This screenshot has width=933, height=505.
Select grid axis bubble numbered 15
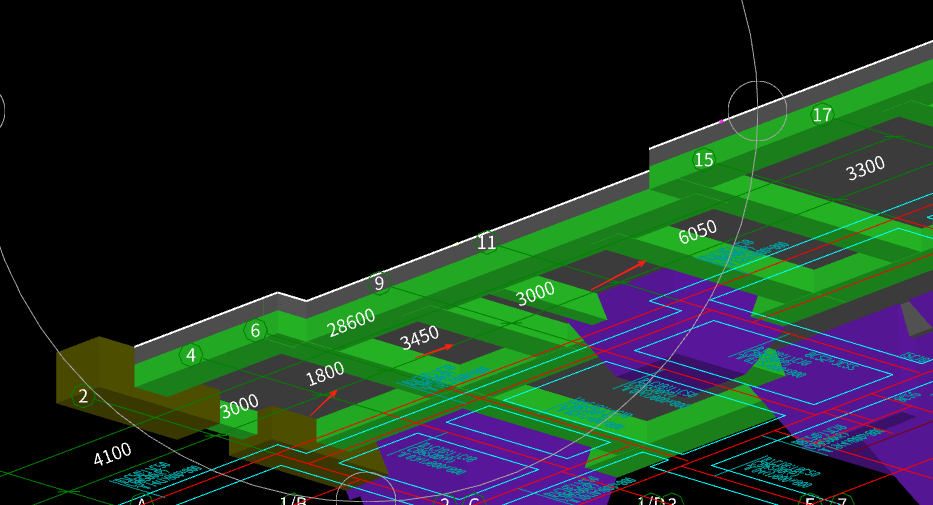703,159
